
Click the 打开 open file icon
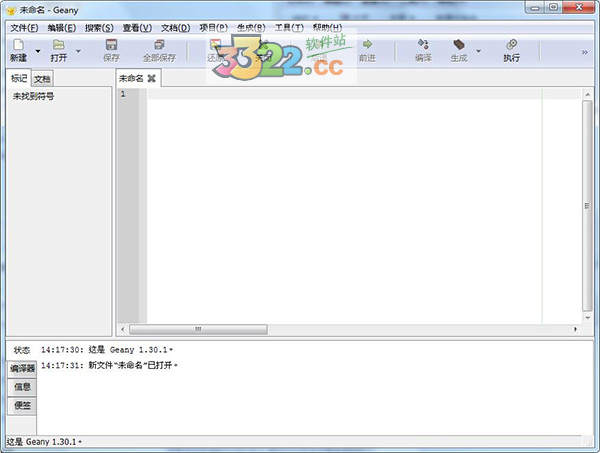(59, 45)
